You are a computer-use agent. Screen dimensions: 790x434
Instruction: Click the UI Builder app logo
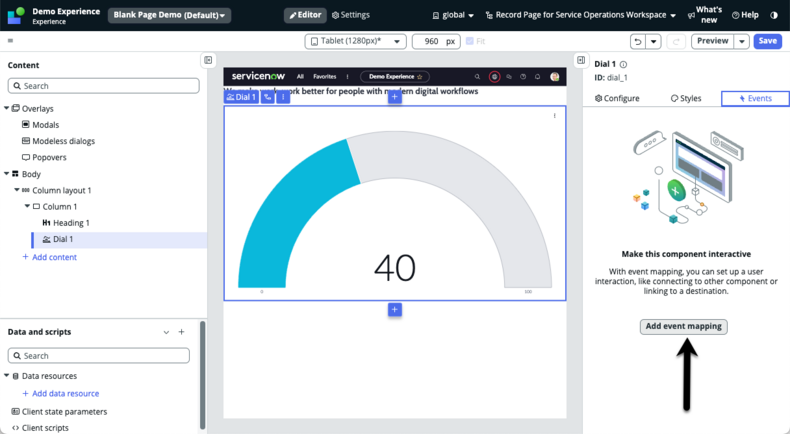(16, 15)
